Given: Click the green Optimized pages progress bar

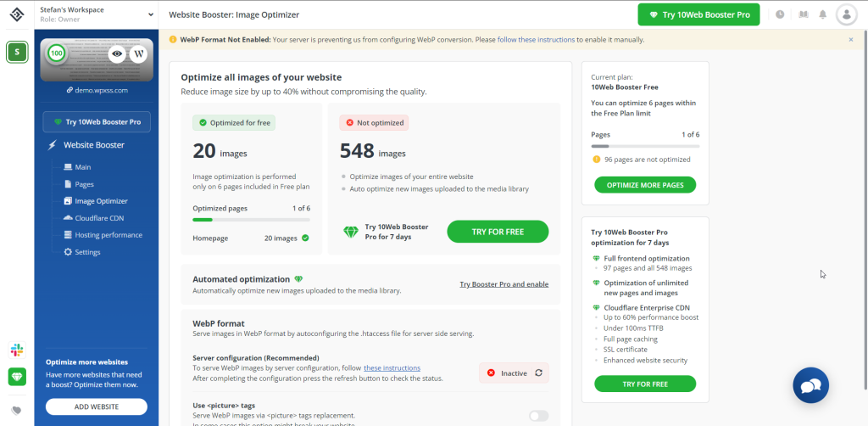Looking at the screenshot, I should [x=251, y=220].
